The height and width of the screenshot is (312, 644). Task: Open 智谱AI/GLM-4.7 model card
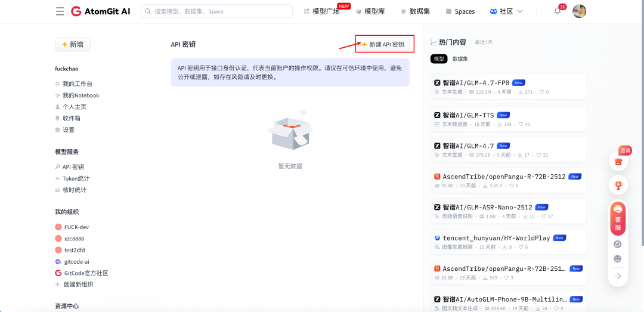[x=509, y=150]
